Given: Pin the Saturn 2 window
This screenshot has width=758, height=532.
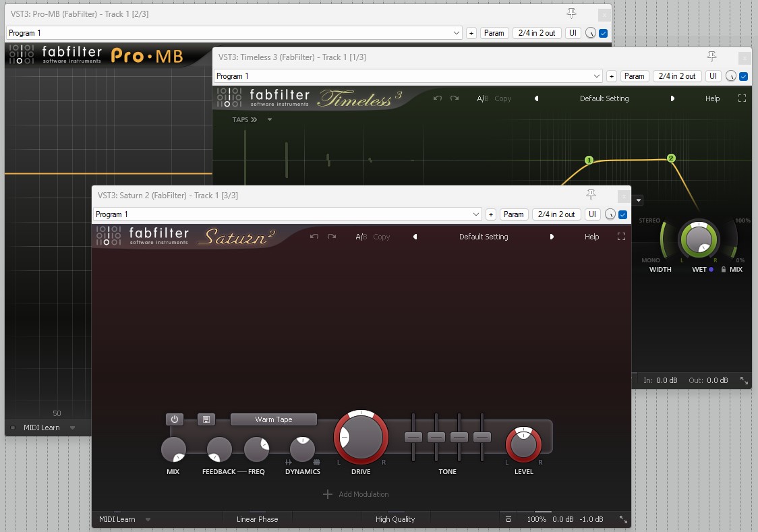Looking at the screenshot, I should 591,195.
